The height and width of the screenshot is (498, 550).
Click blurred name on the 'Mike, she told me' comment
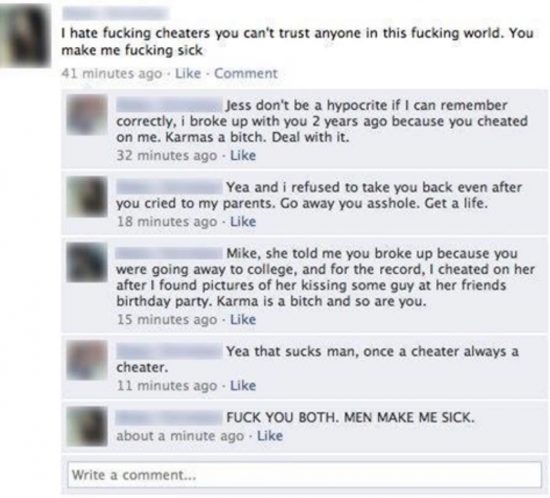169,253
